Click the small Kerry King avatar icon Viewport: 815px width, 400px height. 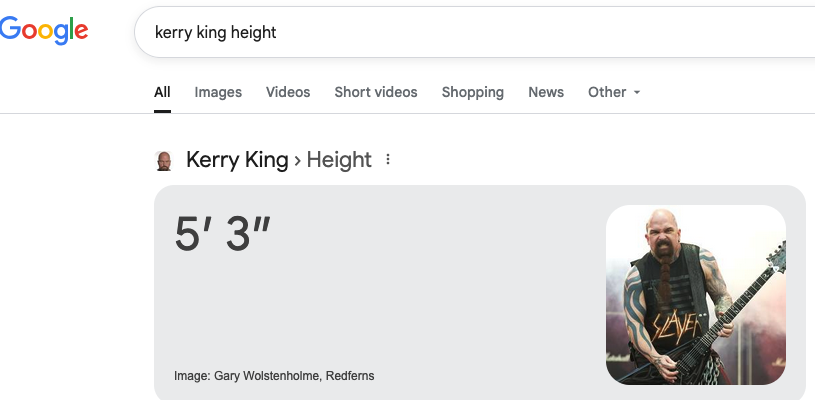[x=164, y=161]
